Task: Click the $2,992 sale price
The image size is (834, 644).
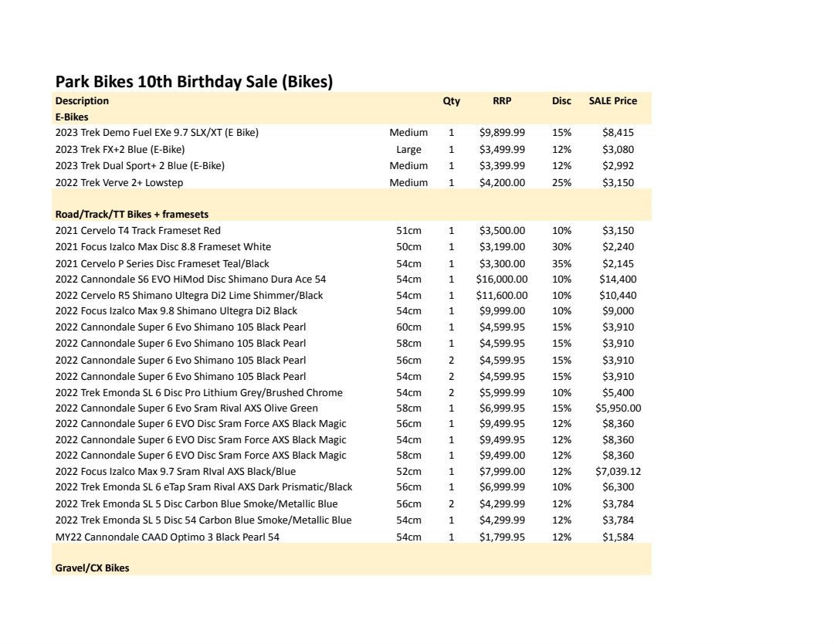Action: click(618, 165)
